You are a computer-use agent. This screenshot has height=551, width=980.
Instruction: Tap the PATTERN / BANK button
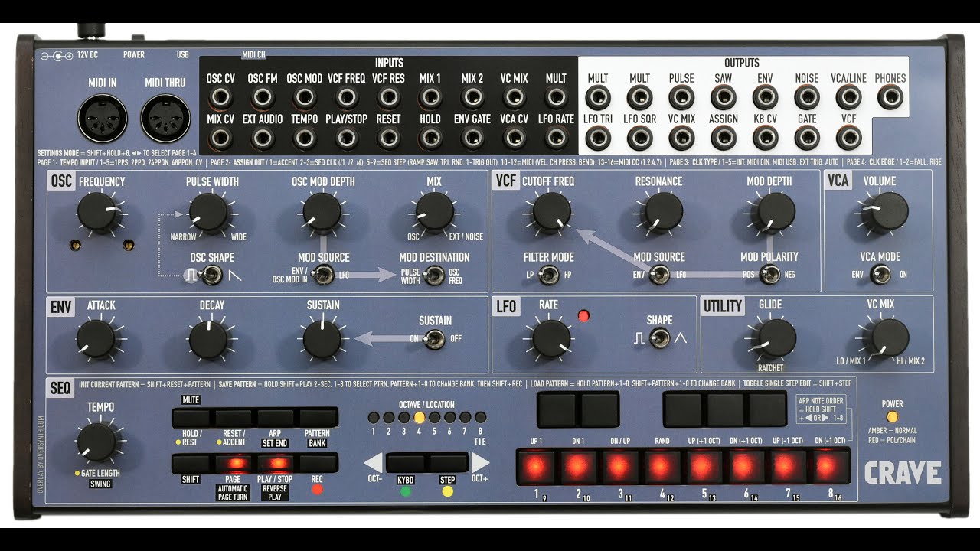point(318,417)
